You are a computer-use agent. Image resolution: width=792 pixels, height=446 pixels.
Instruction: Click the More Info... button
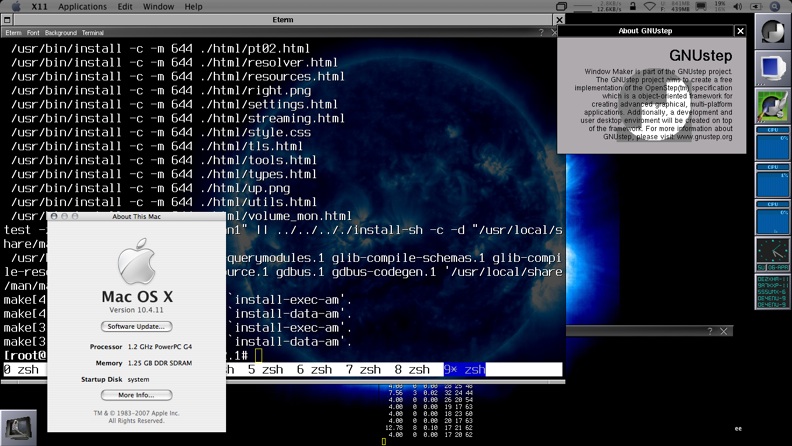point(136,395)
